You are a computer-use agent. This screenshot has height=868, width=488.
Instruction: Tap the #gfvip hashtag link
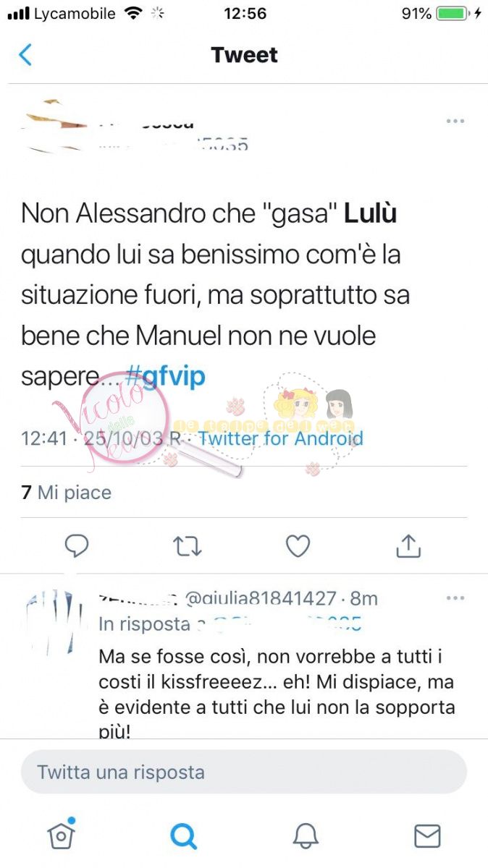tap(165, 376)
